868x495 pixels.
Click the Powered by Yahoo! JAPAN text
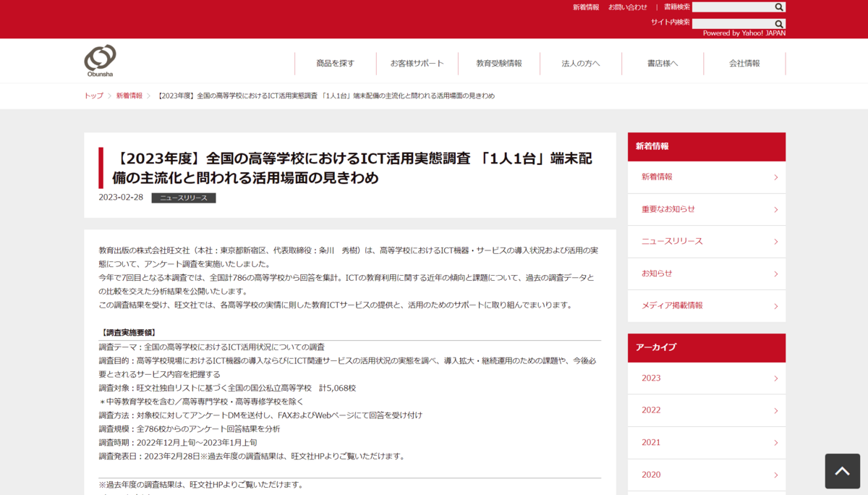click(x=744, y=33)
